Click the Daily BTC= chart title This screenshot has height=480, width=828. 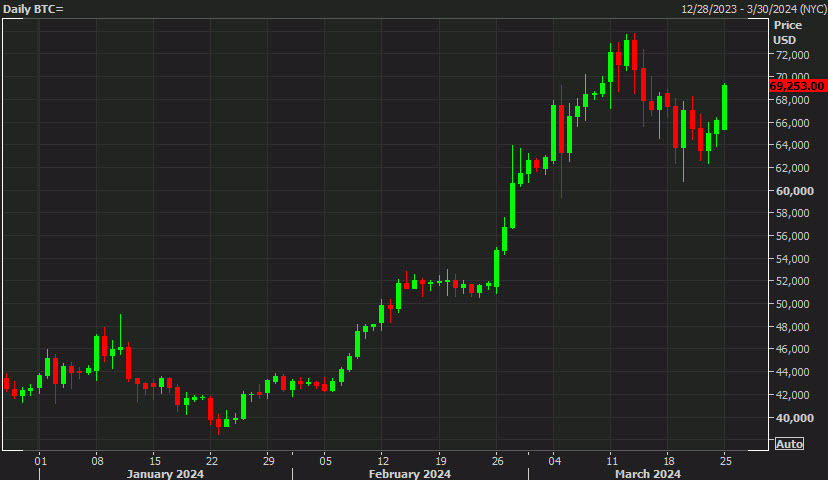pyautogui.click(x=33, y=9)
